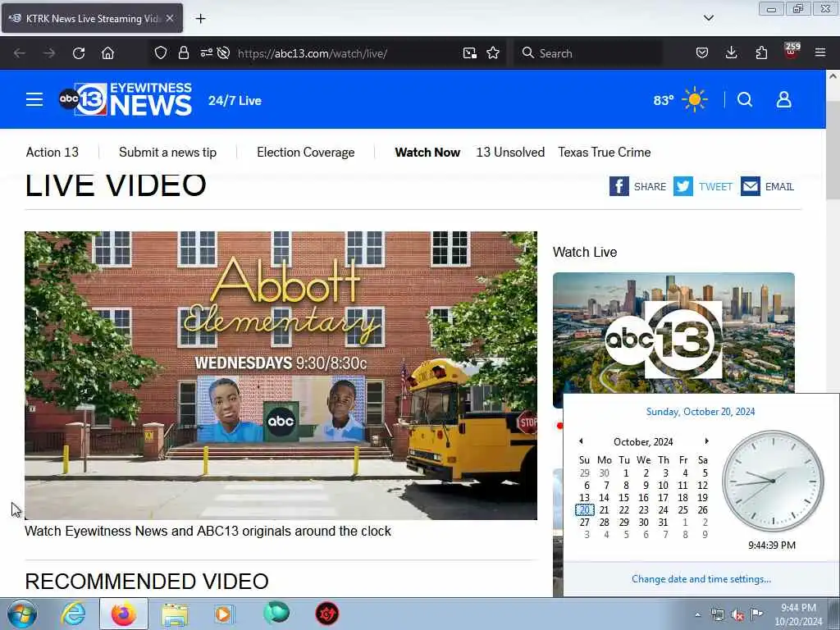Save page to Pocket
Screen dimensions: 840x630
[x=702, y=53]
